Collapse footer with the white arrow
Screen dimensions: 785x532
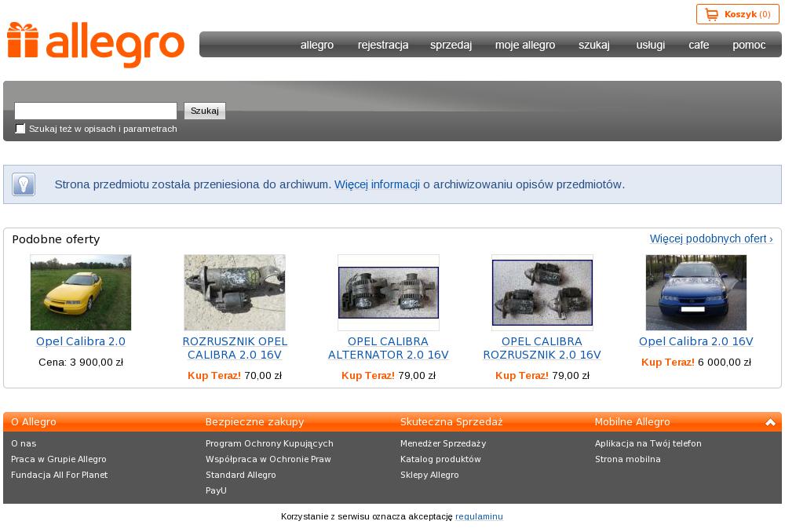(x=770, y=422)
